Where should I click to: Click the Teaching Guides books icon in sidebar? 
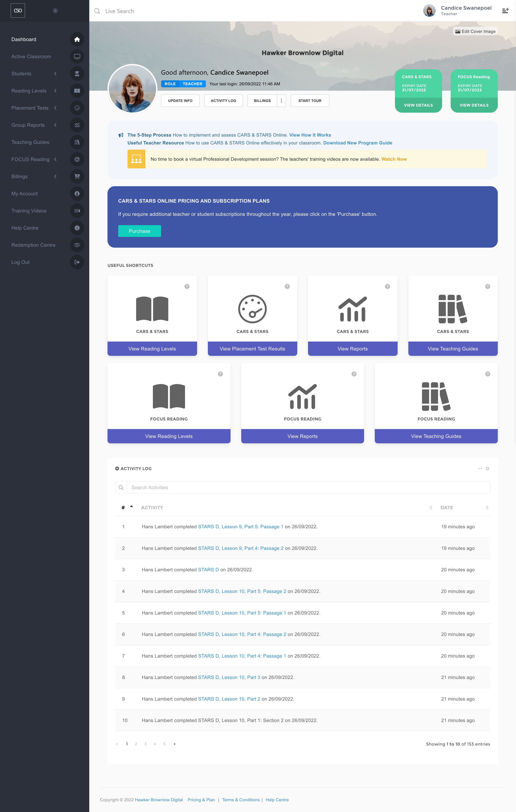77,142
